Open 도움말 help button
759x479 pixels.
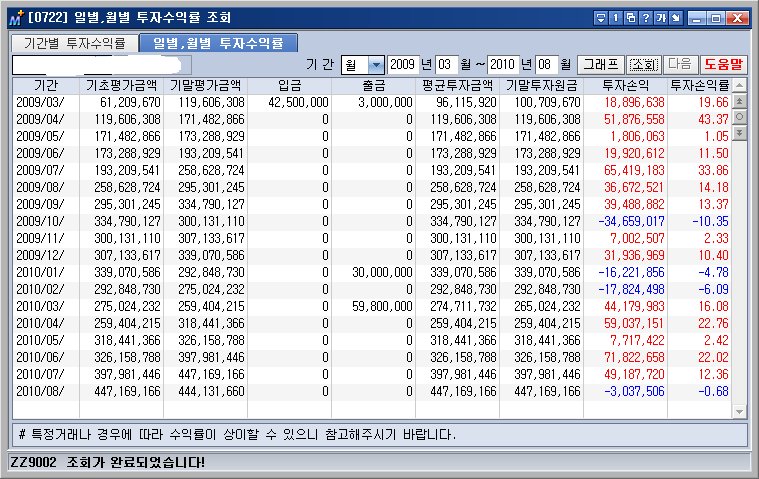[x=723, y=64]
